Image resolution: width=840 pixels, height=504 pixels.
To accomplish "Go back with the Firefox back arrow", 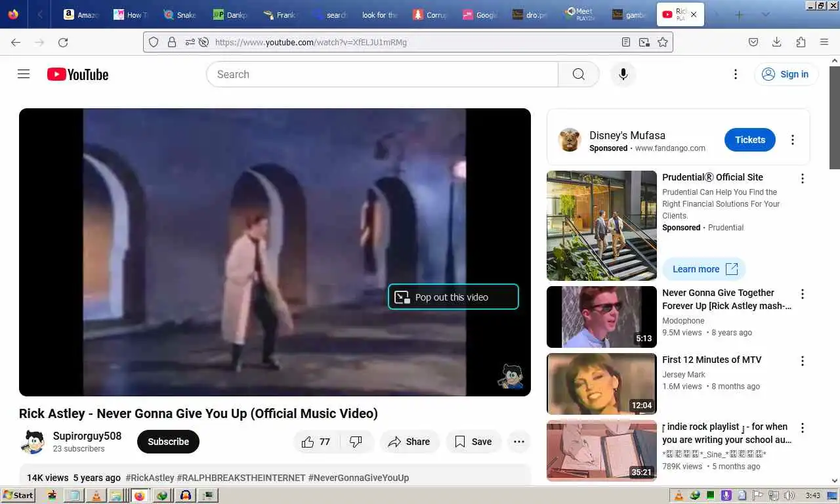I will [16, 42].
